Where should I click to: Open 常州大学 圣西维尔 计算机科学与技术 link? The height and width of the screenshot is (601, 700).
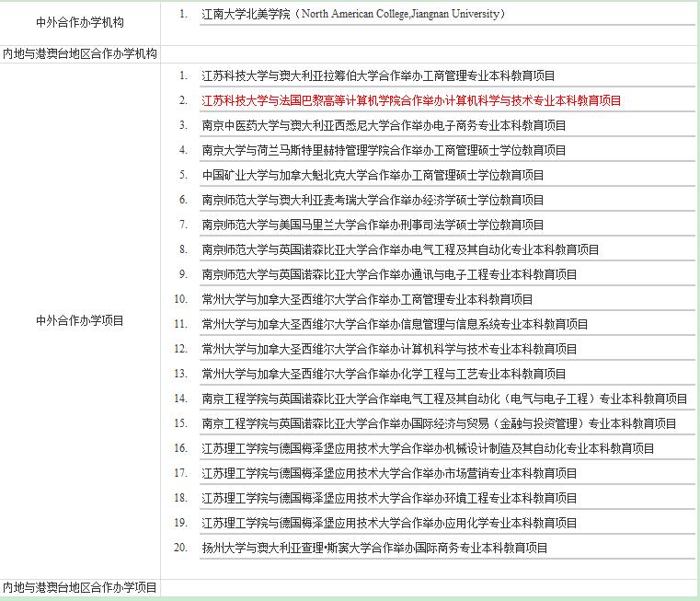tap(389, 349)
